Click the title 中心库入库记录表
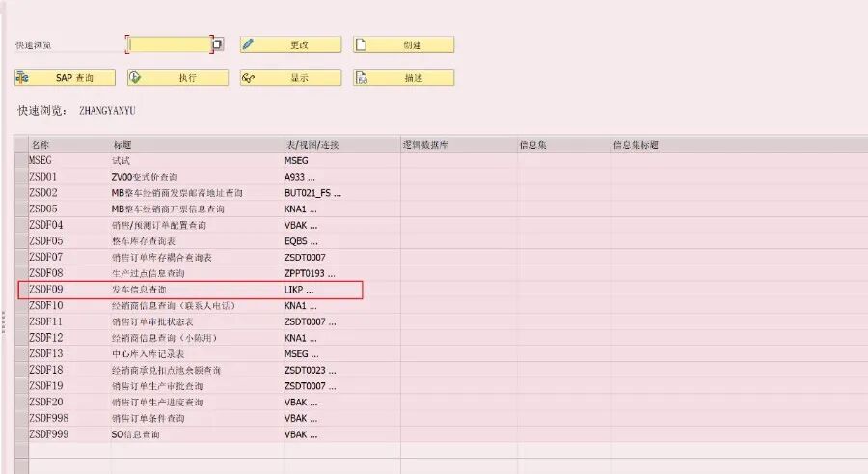This screenshot has width=868, height=474. [148, 353]
